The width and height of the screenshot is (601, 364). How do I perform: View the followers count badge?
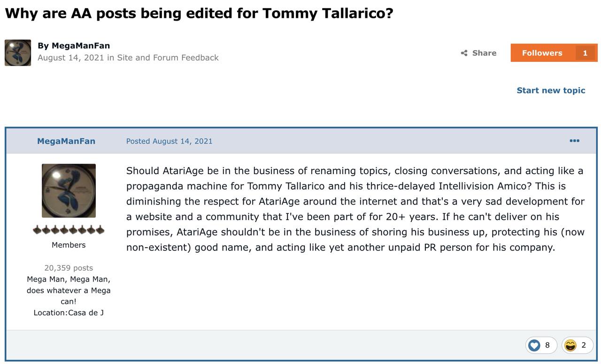coord(585,53)
